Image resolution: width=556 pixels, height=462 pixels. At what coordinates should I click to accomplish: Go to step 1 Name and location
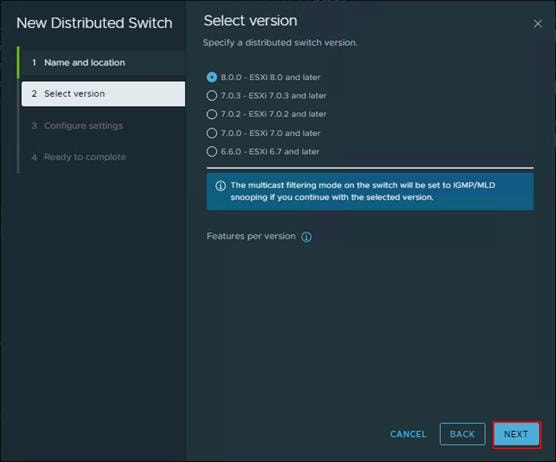point(103,63)
